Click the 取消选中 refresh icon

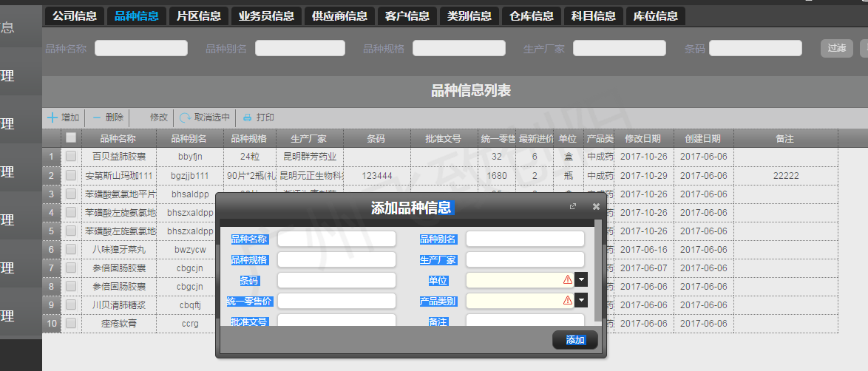(185, 118)
